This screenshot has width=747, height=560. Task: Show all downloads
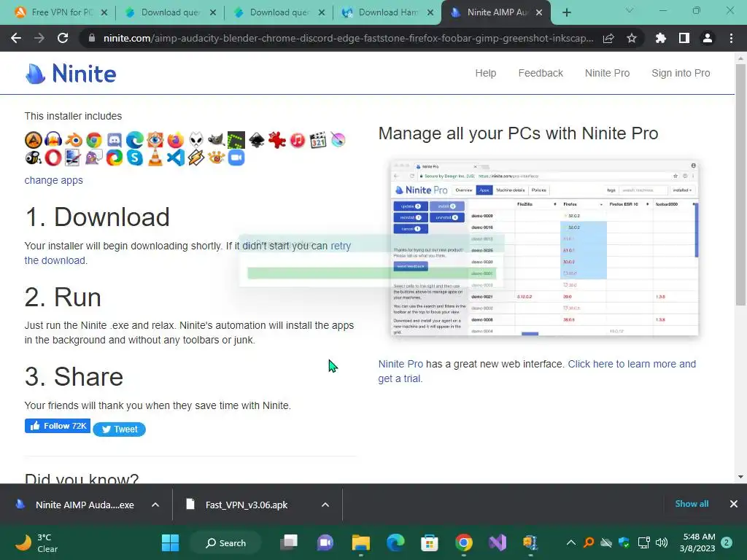click(692, 504)
